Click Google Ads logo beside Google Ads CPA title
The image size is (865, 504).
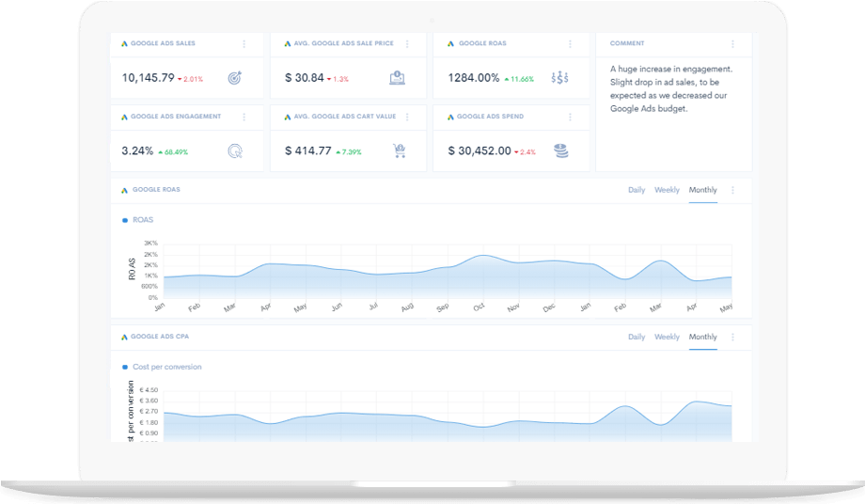point(124,337)
